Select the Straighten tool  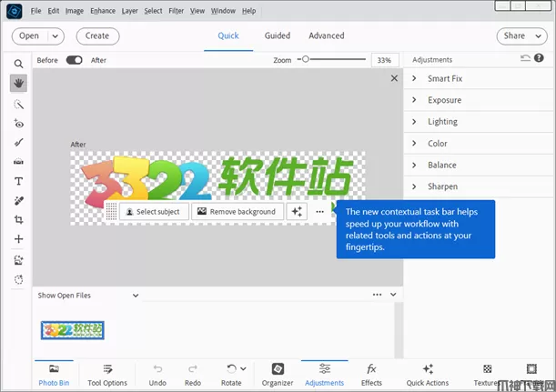pos(18,162)
